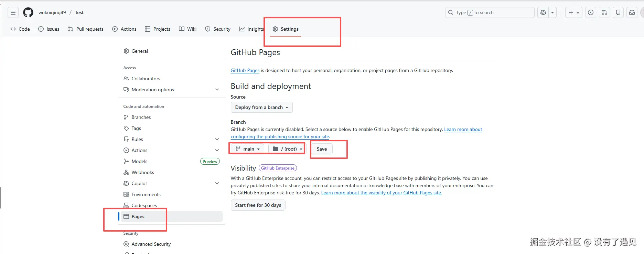The height and width of the screenshot is (254, 644).
Task: Switch to the Insights tab
Action: pos(251,29)
